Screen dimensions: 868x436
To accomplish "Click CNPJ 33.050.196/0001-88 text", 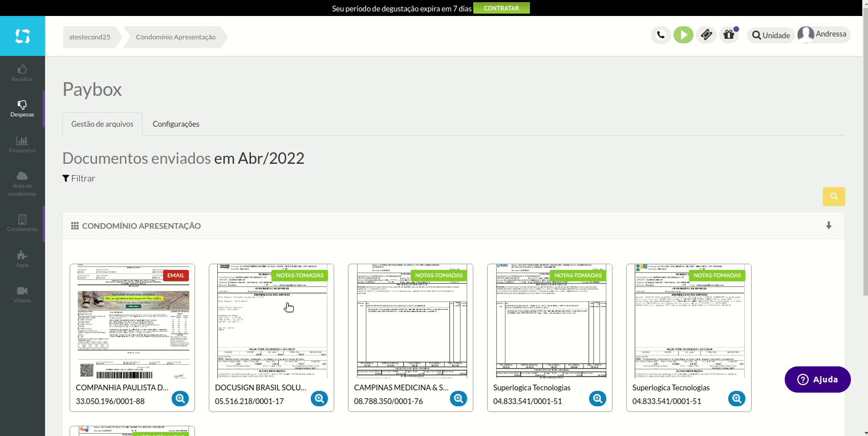I will click(110, 401).
